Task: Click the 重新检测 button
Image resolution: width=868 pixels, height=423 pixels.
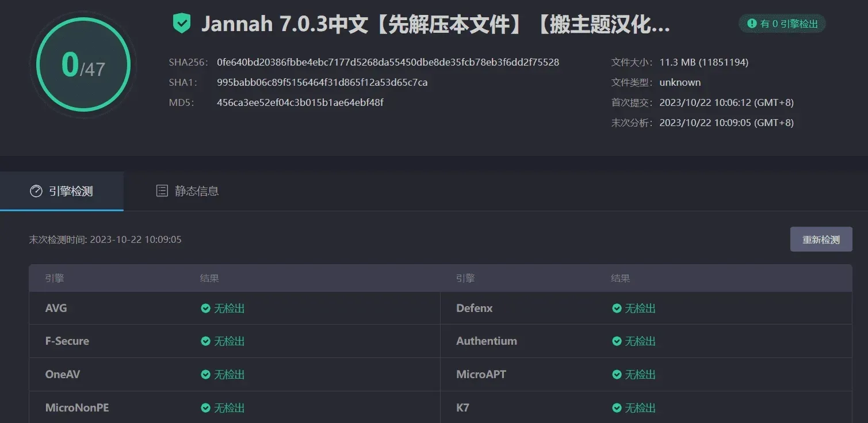Action: (x=821, y=239)
